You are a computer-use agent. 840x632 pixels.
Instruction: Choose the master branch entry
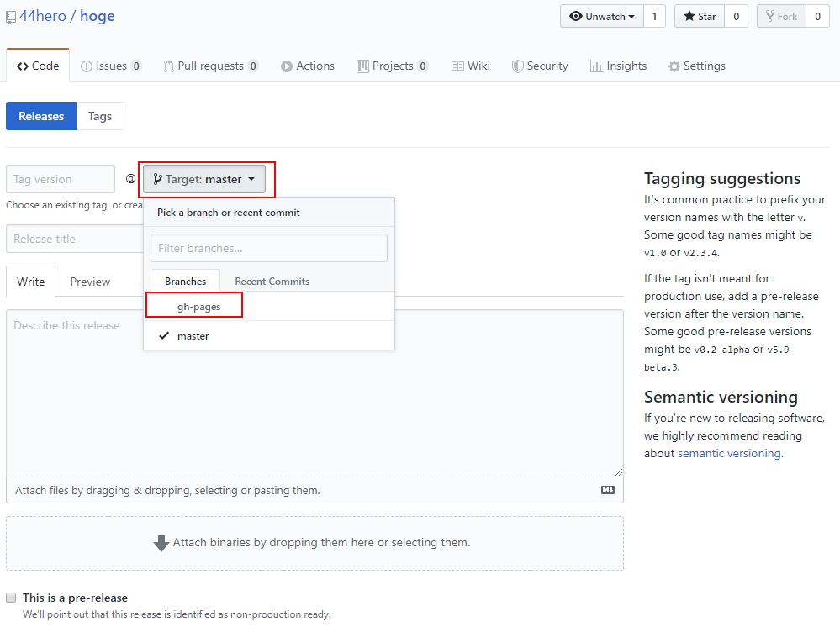click(x=269, y=336)
